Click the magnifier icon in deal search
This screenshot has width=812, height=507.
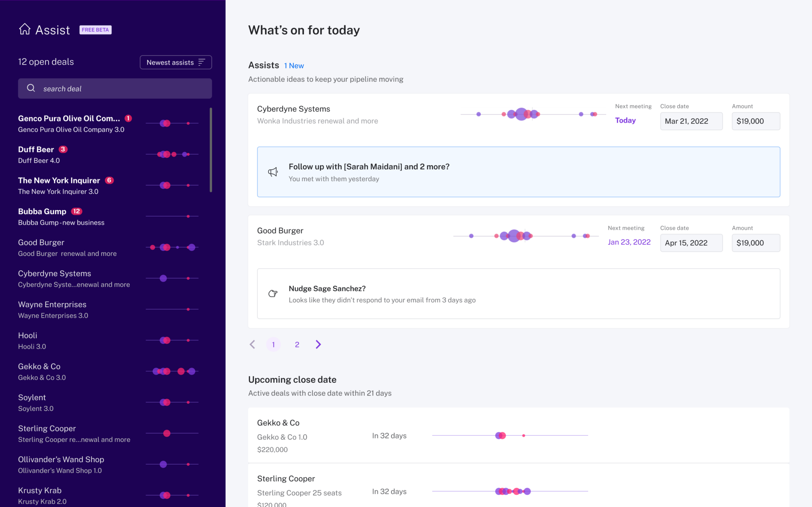click(31, 88)
